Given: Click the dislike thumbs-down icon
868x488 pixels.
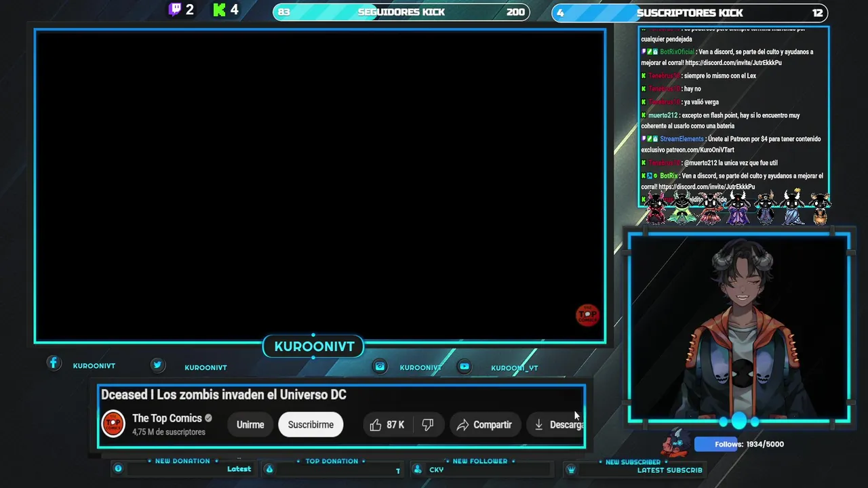Looking at the screenshot, I should coord(427,425).
